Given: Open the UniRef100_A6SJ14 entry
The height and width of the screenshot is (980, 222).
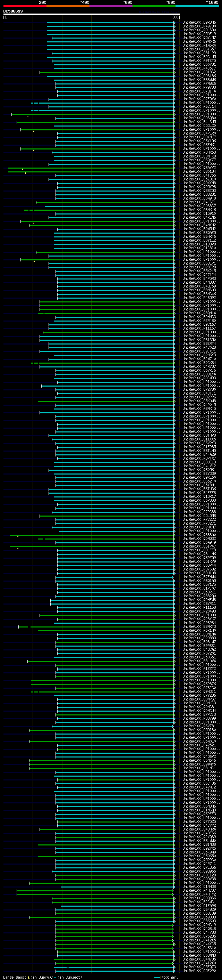Looking at the screenshot, I should pos(199,106).
